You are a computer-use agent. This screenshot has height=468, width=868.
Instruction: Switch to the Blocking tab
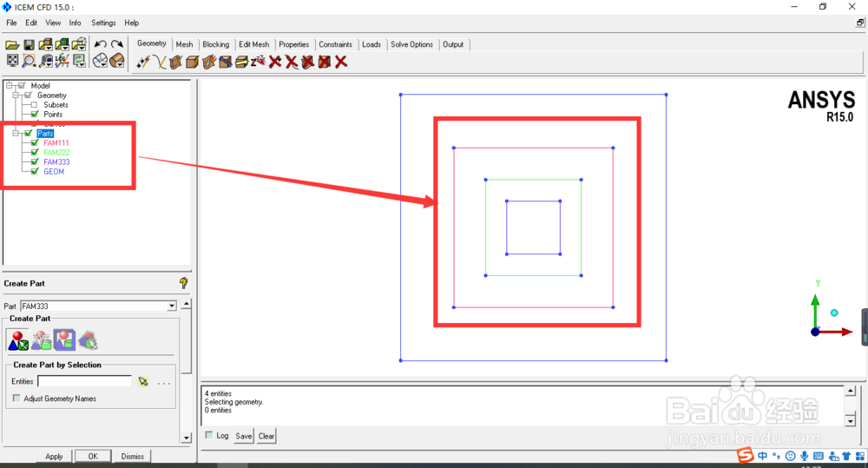pos(216,44)
